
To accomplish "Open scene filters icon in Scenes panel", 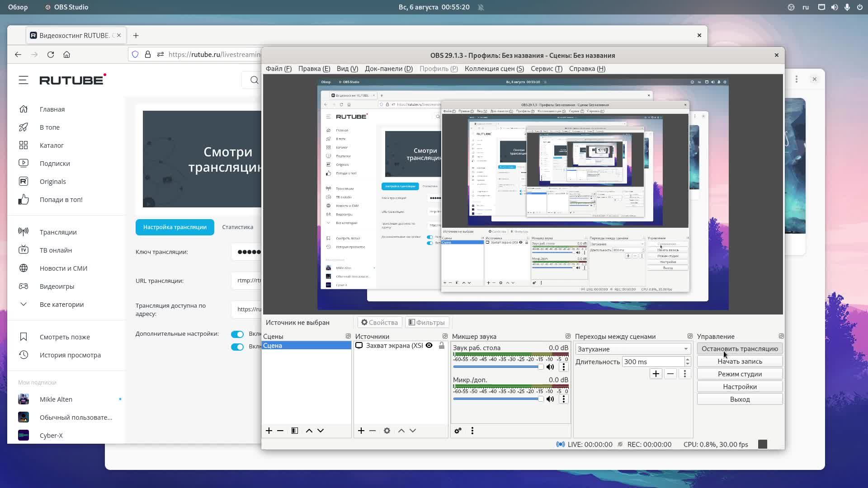I will [295, 431].
